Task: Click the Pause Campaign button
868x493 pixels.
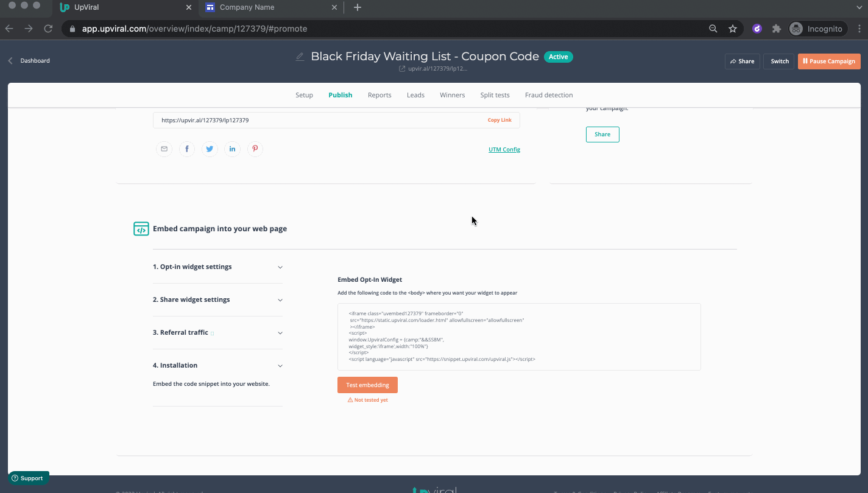Action: (x=829, y=61)
